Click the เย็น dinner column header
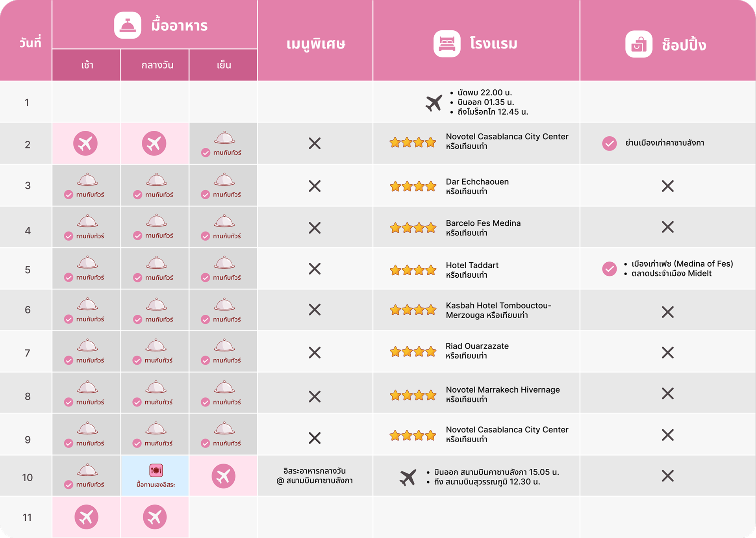This screenshot has height=538, width=756. coord(224,65)
